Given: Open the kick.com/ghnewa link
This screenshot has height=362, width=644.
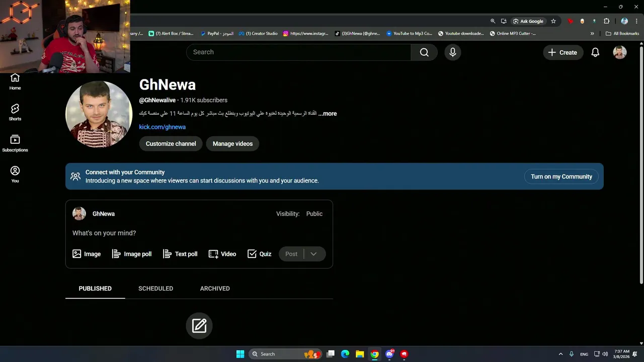Looking at the screenshot, I should point(163,127).
